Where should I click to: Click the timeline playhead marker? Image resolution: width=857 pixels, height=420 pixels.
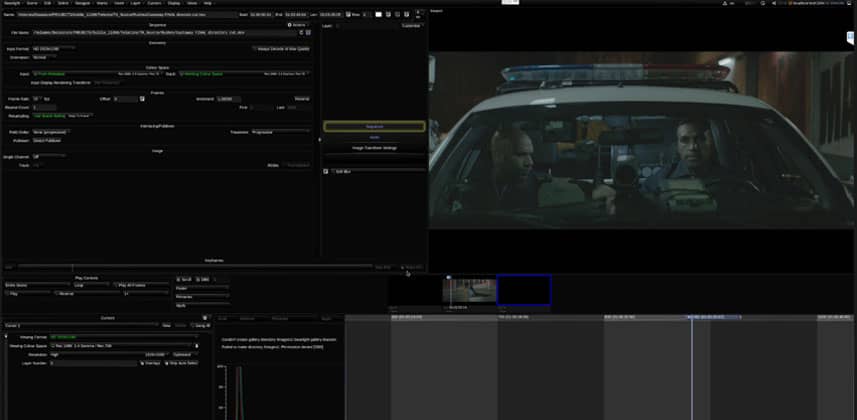tap(691, 317)
